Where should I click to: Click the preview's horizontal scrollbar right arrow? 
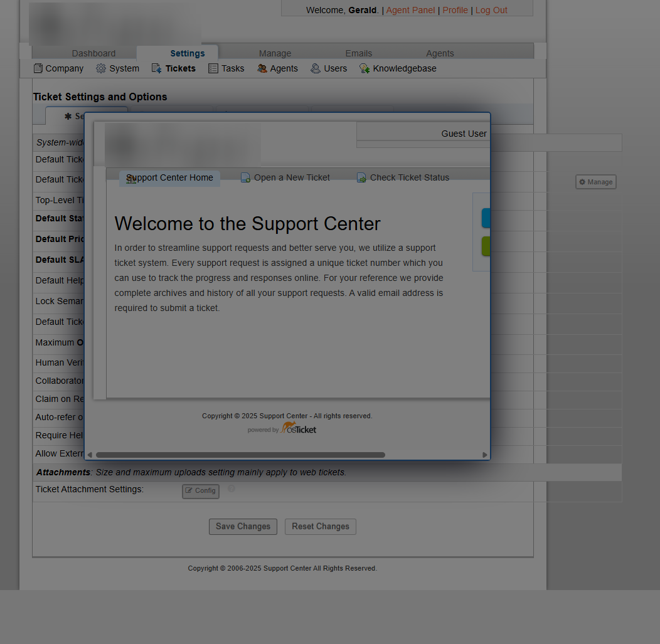(484, 455)
